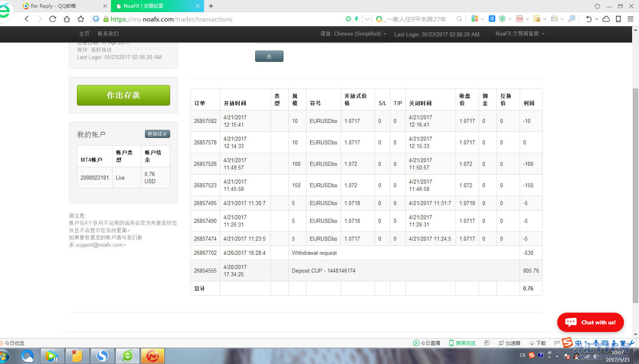The height and width of the screenshot is (364, 639).
Task: Click the 去 submit button
Action: pos(269,56)
